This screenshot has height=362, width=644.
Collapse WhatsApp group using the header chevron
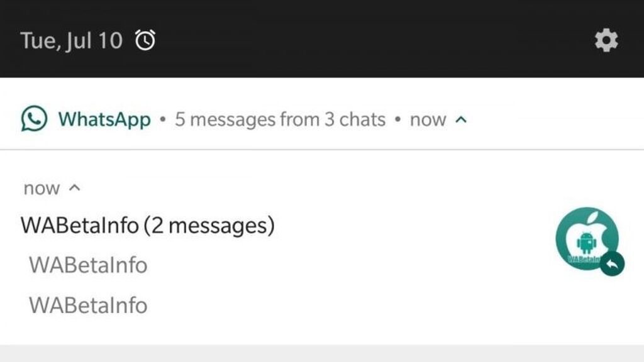[x=461, y=119]
